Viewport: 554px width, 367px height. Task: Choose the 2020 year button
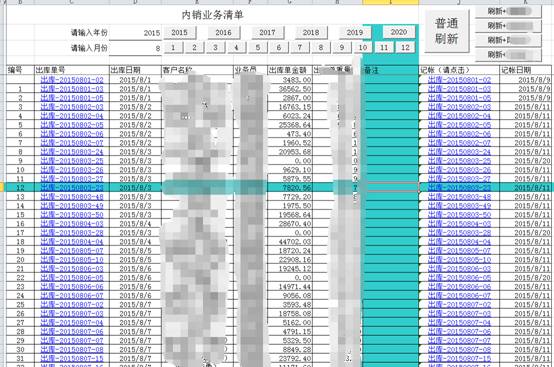coord(399,32)
